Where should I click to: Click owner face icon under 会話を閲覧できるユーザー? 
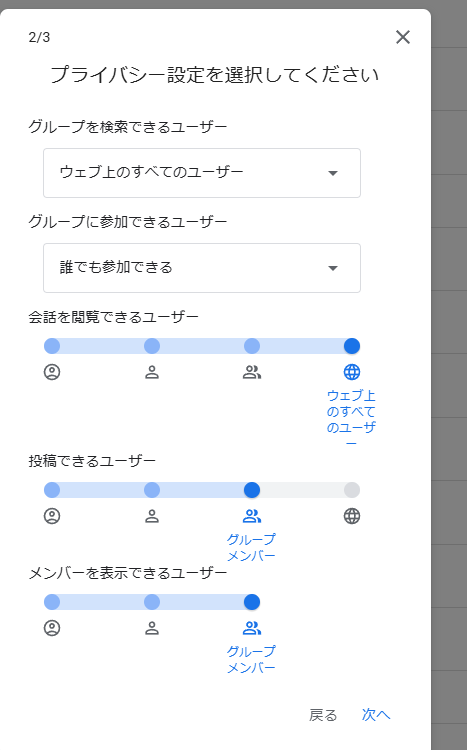click(52, 372)
